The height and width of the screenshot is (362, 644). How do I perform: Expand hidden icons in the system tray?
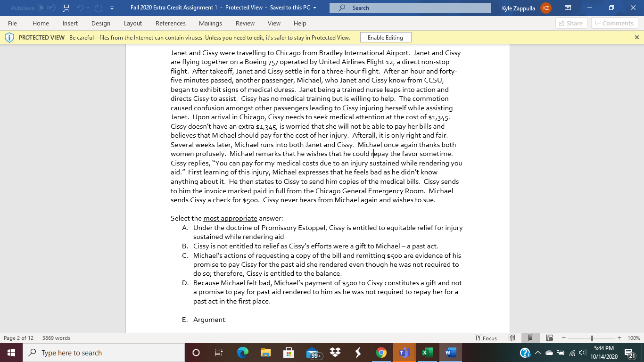point(537,352)
